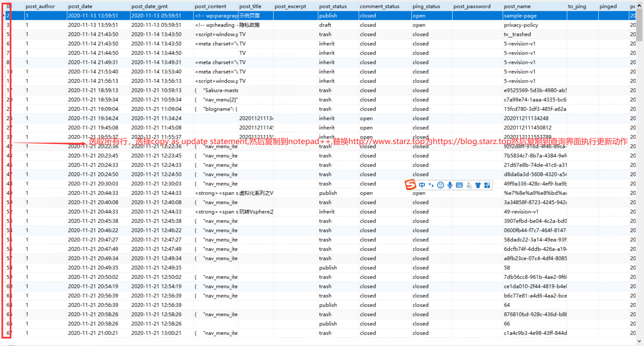Screen dimensions: 644x346
Task: Click post_name 'c1a4c9b3-4e98-43ff-844d' cell
Action: point(535,333)
